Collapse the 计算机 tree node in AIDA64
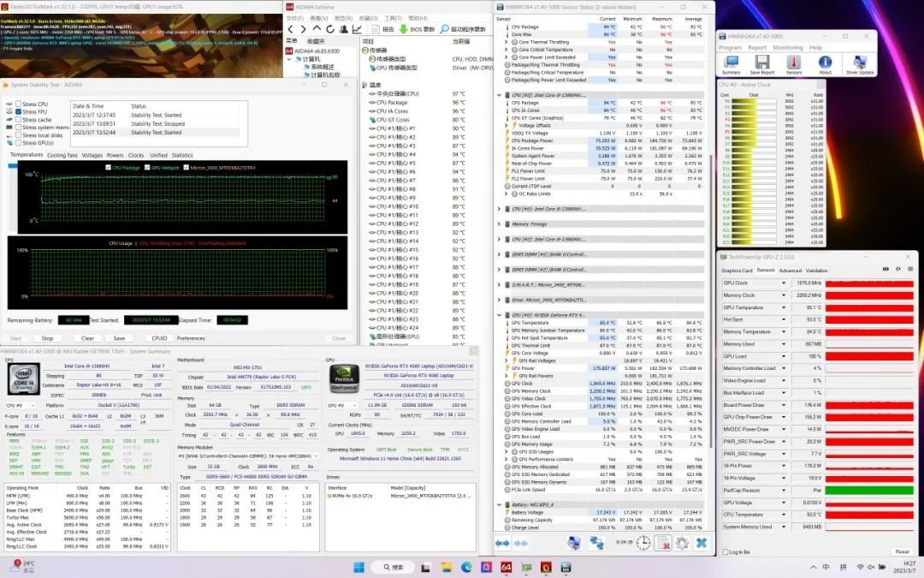This screenshot has height=578, width=924. 289,59
